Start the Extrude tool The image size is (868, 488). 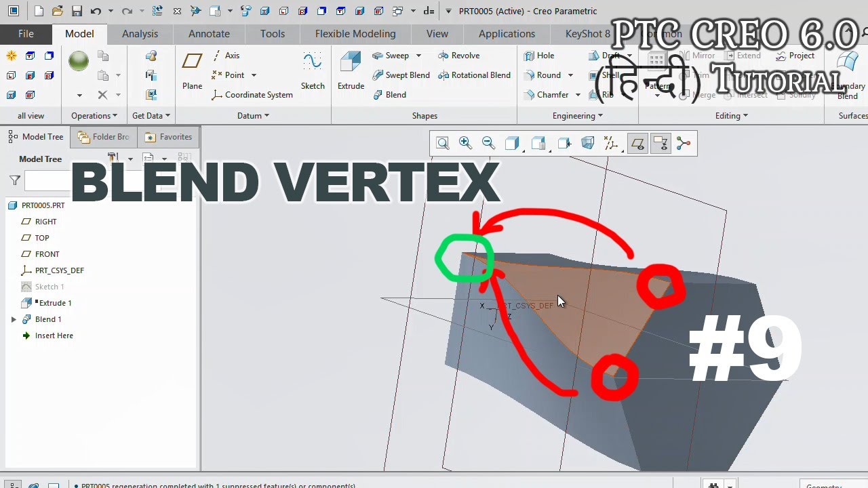351,72
